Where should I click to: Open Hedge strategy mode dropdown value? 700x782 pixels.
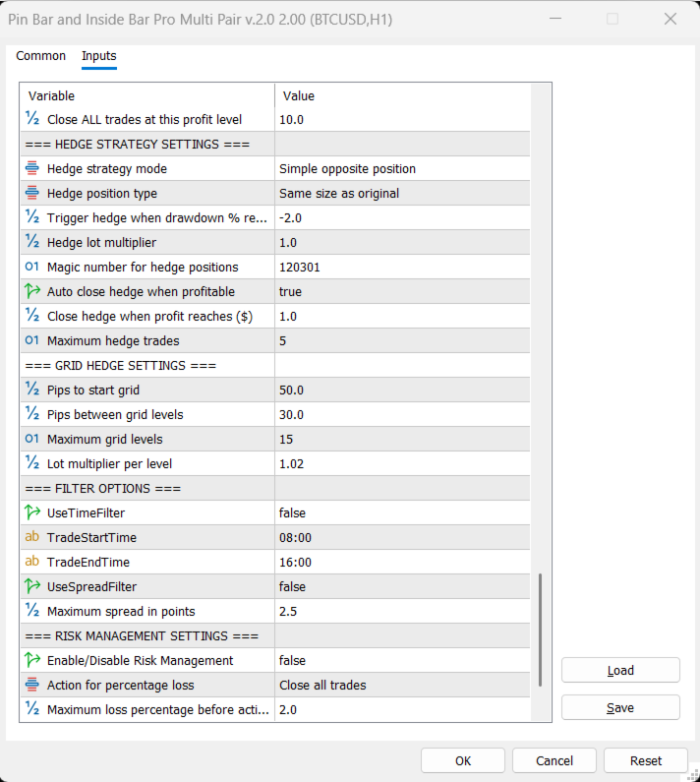(403, 169)
